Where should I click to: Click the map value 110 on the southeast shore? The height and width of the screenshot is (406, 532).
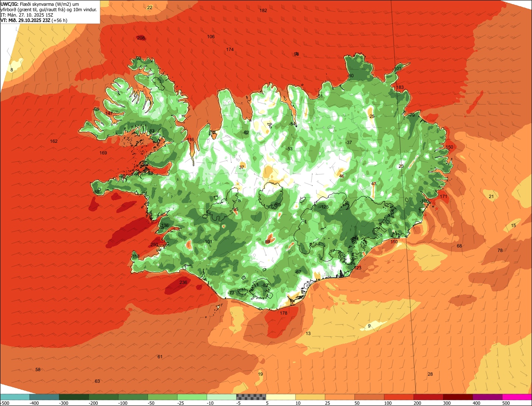point(394,242)
